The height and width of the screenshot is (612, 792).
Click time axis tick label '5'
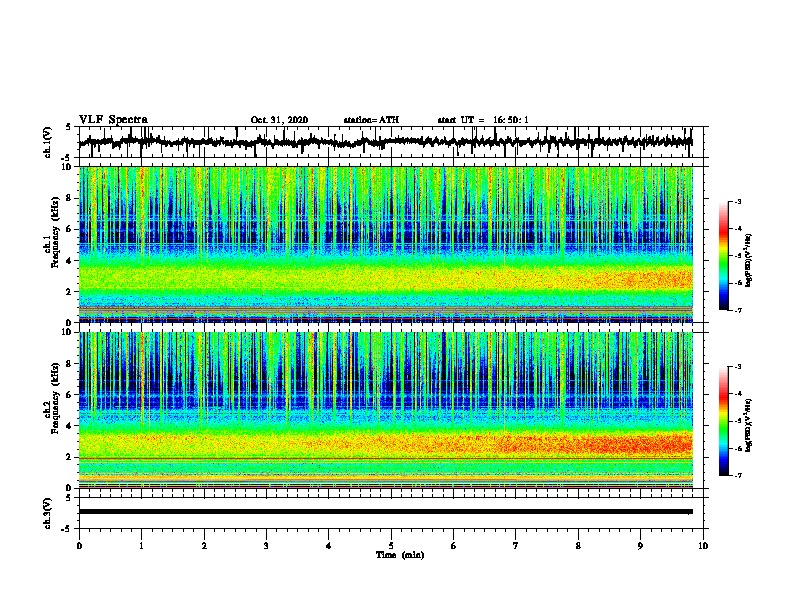391,546
